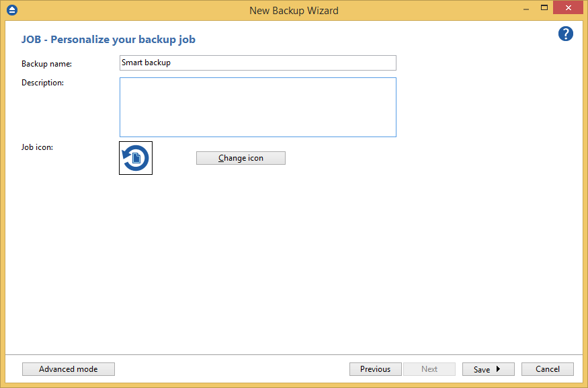The image size is (588, 388).
Task: Cancel the New Backup Wizard
Action: point(547,368)
